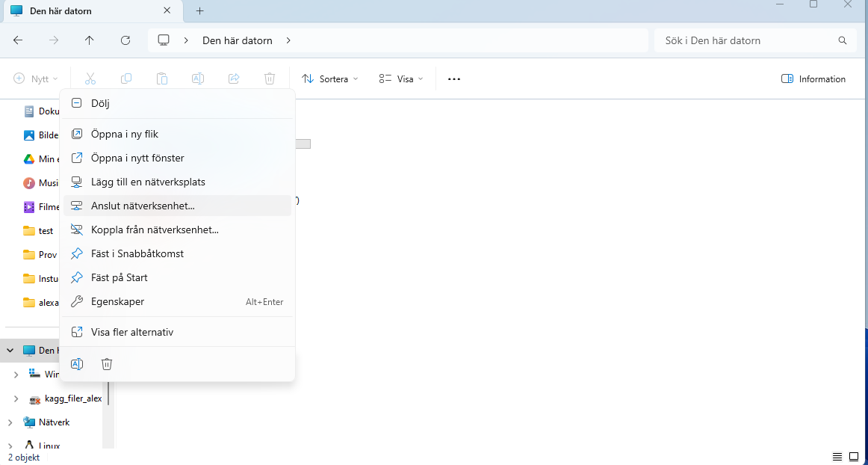Click 'Visa fler alternativ' entry
Screen dimensions: 868x465
(132, 332)
